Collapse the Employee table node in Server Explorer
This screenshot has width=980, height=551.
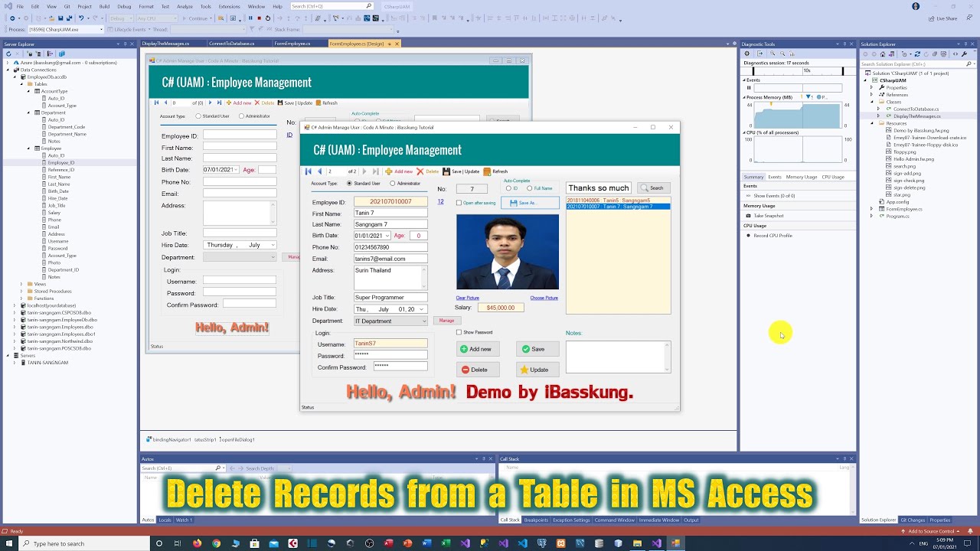click(28, 148)
